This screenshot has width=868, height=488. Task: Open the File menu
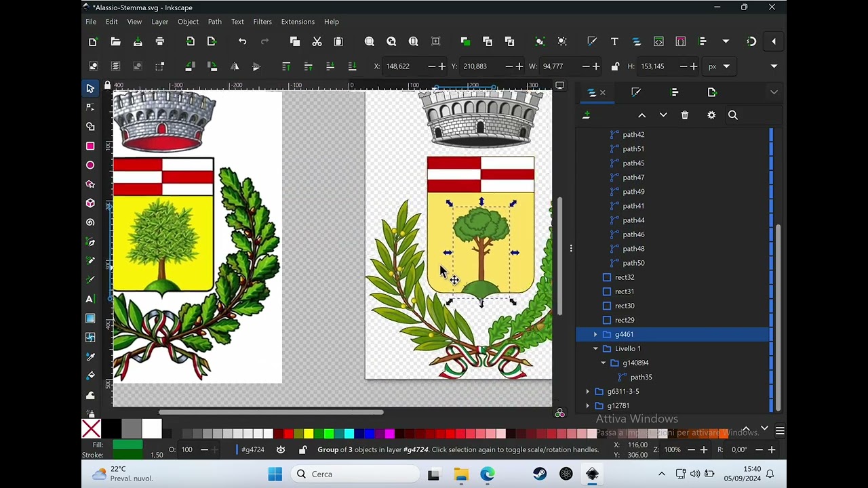coord(91,22)
